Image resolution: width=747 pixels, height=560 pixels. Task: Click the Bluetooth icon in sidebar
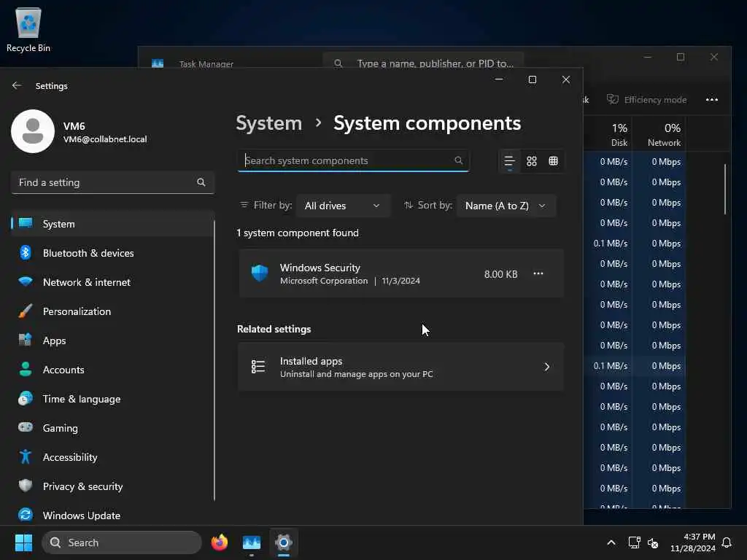point(26,252)
